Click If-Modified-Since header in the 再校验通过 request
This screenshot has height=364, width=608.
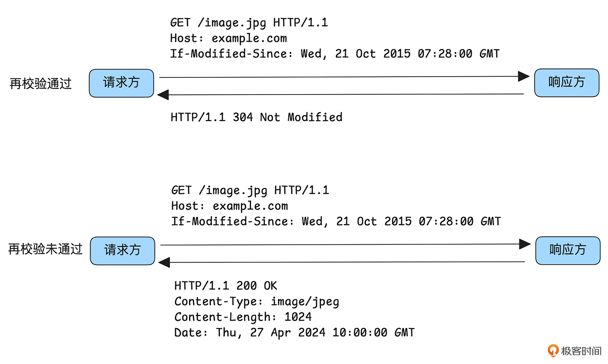335,54
